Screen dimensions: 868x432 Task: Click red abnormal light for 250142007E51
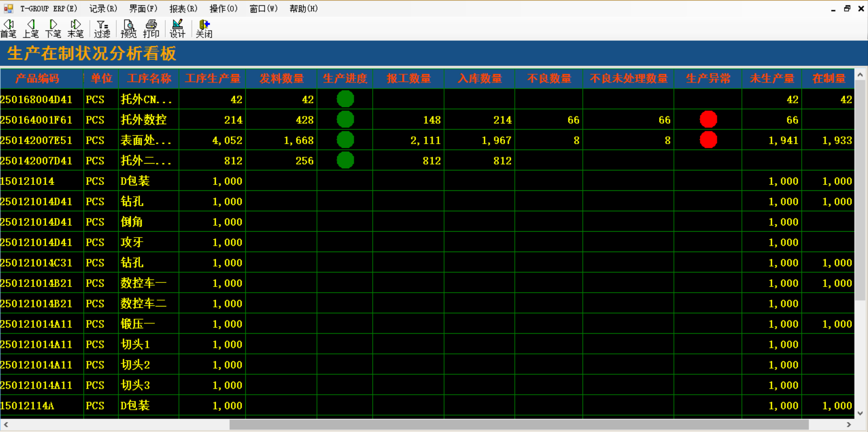[708, 140]
